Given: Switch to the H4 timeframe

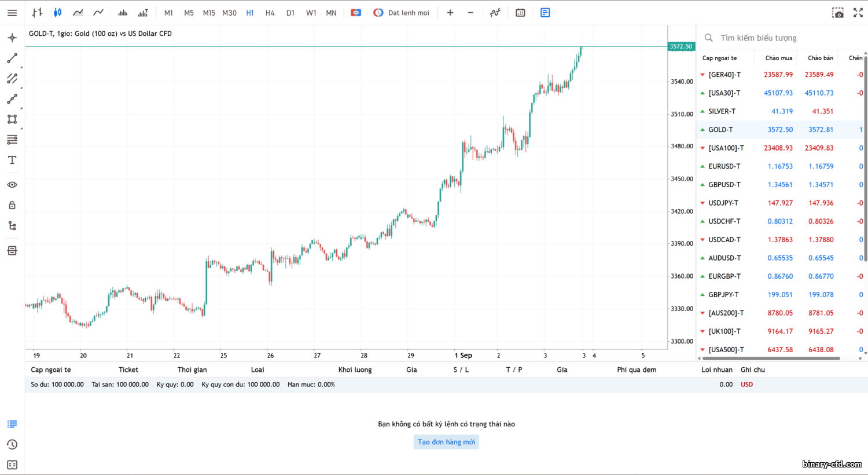Looking at the screenshot, I should coord(270,13).
